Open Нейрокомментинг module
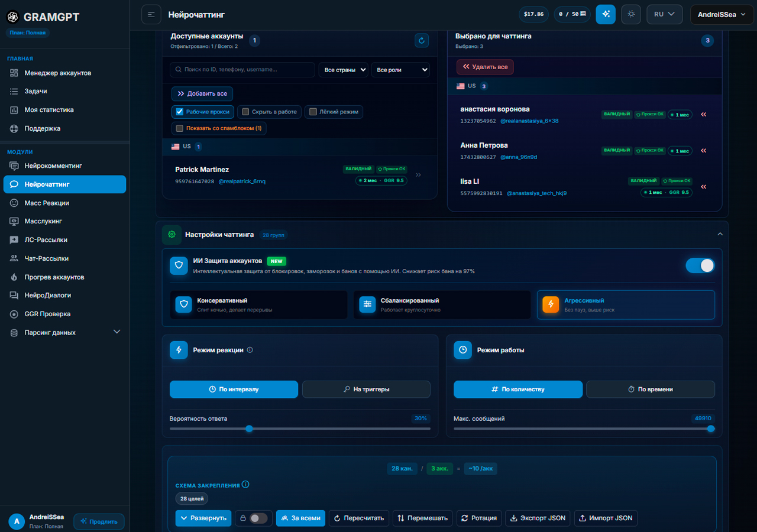This screenshot has height=532, width=757. pyautogui.click(x=65, y=166)
